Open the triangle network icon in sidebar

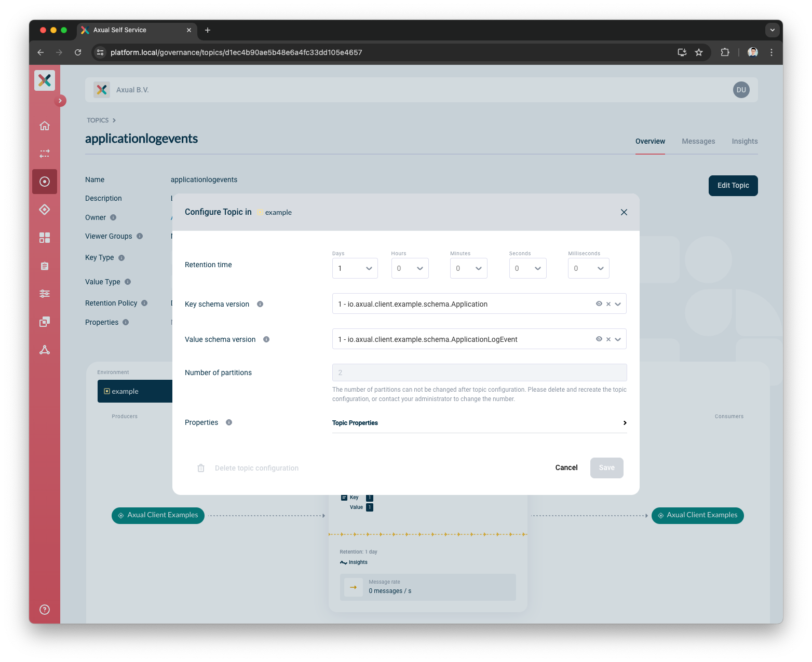pos(45,350)
